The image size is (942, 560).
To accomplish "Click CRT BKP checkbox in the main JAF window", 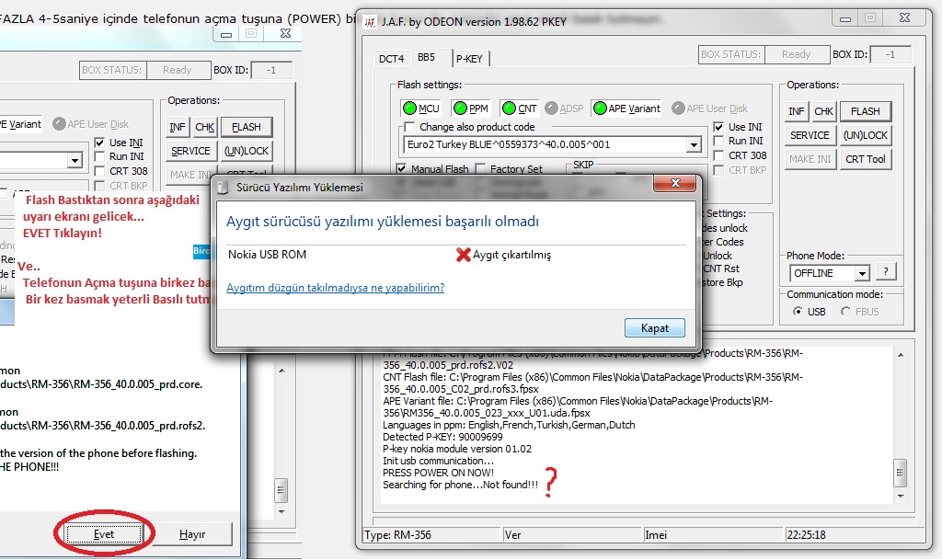I will coord(718,170).
